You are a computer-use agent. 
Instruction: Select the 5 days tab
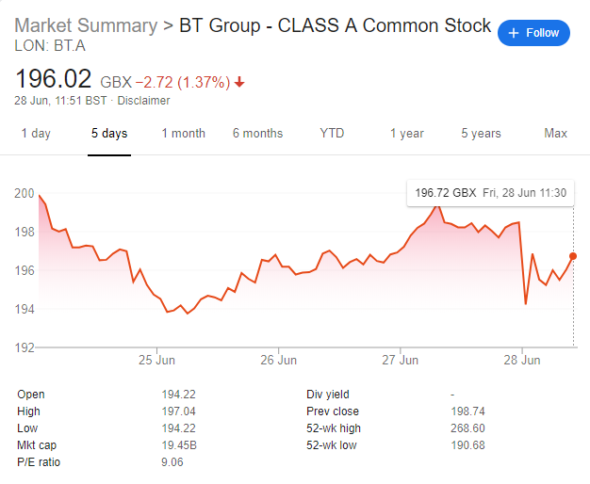point(109,133)
